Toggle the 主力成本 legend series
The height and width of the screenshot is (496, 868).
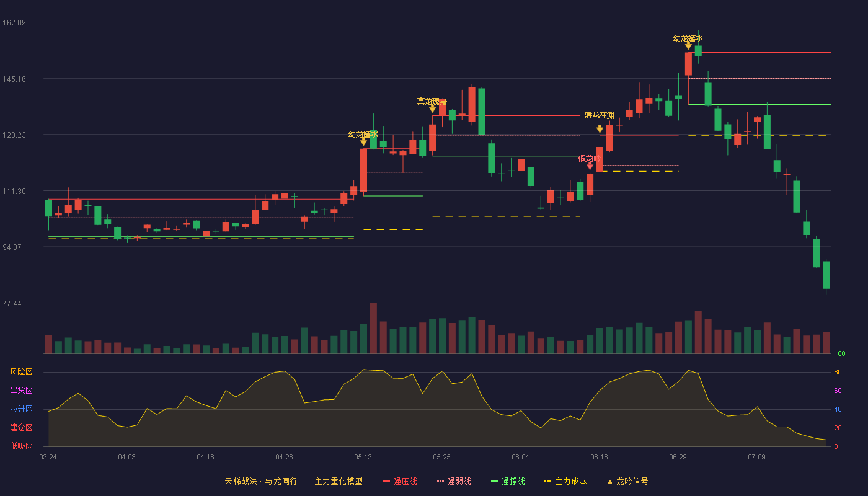tap(565, 481)
